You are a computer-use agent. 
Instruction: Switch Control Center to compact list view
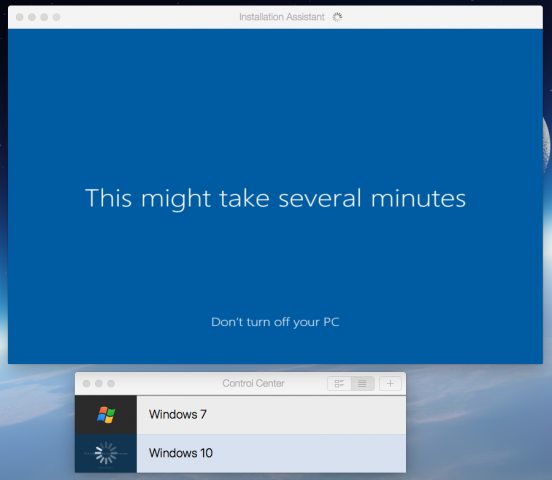362,384
